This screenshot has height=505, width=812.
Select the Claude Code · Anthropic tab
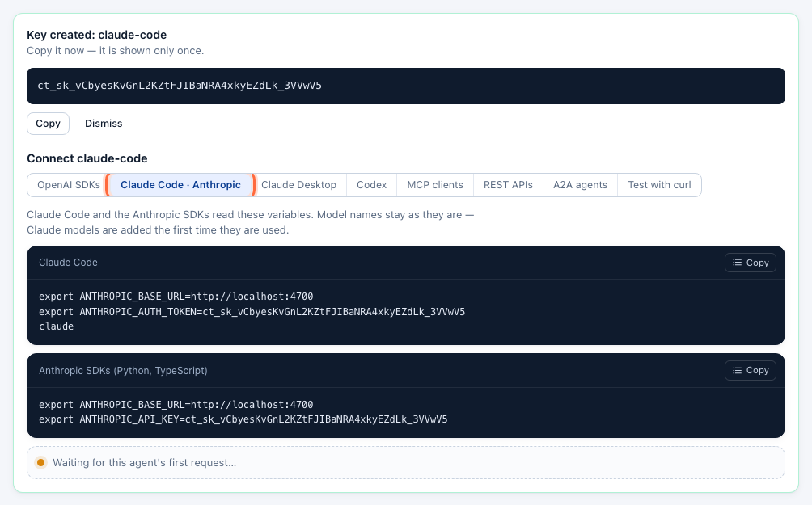pos(180,185)
